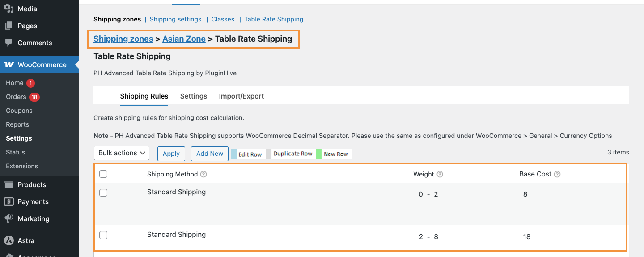Click the Comments speech bubble icon
644x257 pixels.
pyautogui.click(x=8, y=43)
